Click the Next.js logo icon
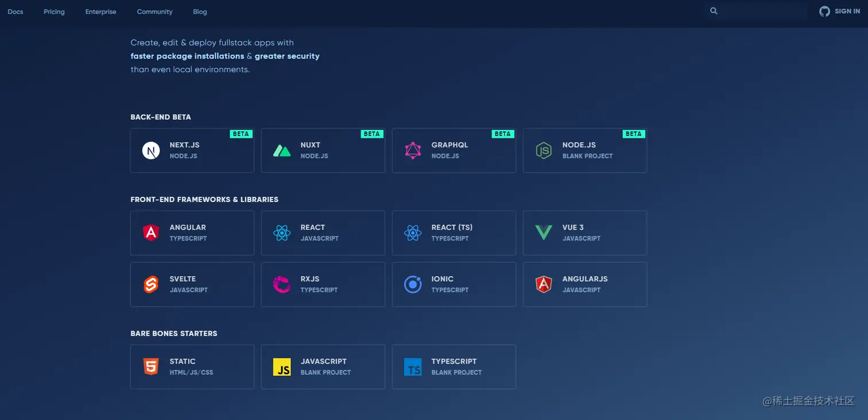 click(151, 150)
